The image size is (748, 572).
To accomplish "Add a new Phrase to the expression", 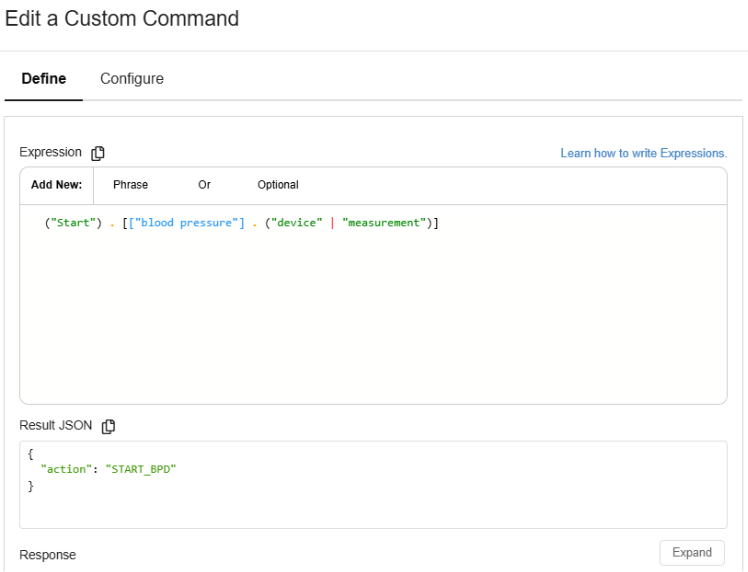I will [x=130, y=185].
